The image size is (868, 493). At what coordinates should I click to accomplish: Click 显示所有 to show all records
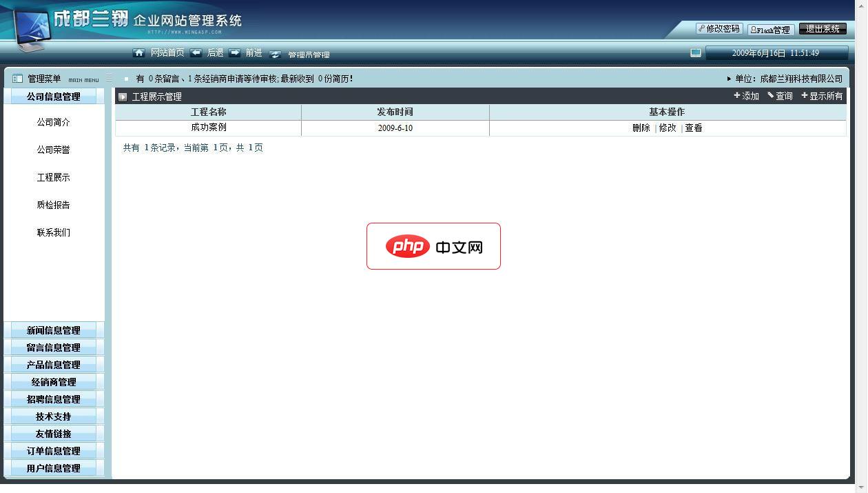click(x=822, y=97)
